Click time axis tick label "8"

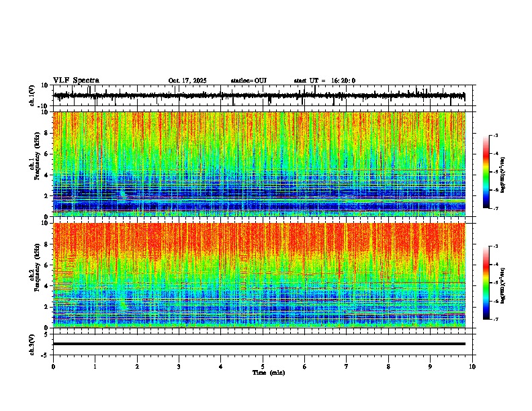pos(388,367)
